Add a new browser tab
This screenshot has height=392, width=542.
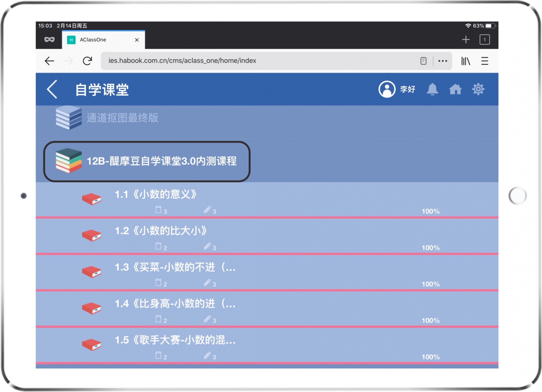[466, 40]
